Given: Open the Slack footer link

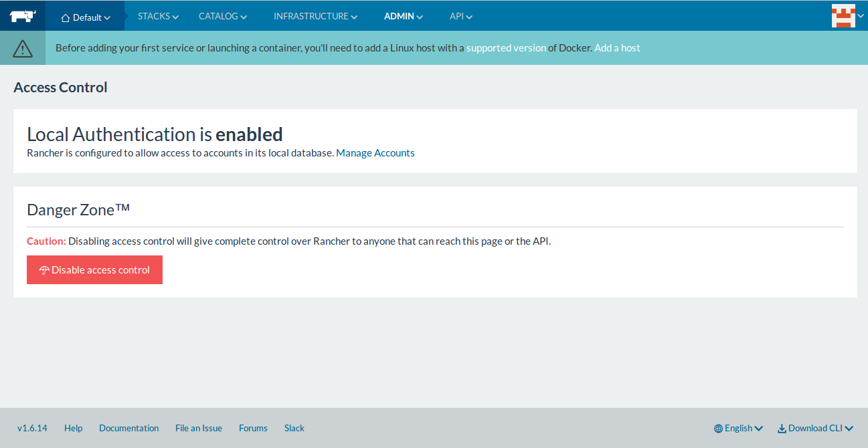Looking at the screenshot, I should point(294,428).
